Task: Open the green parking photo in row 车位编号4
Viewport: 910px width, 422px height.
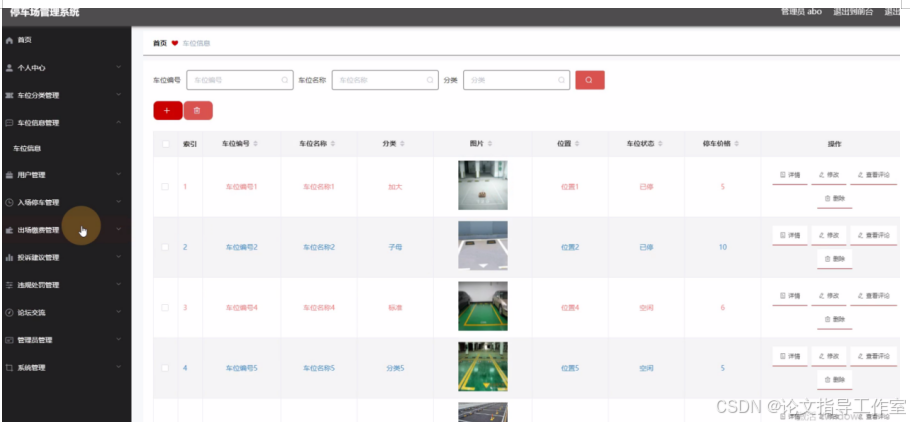Action: tap(483, 306)
